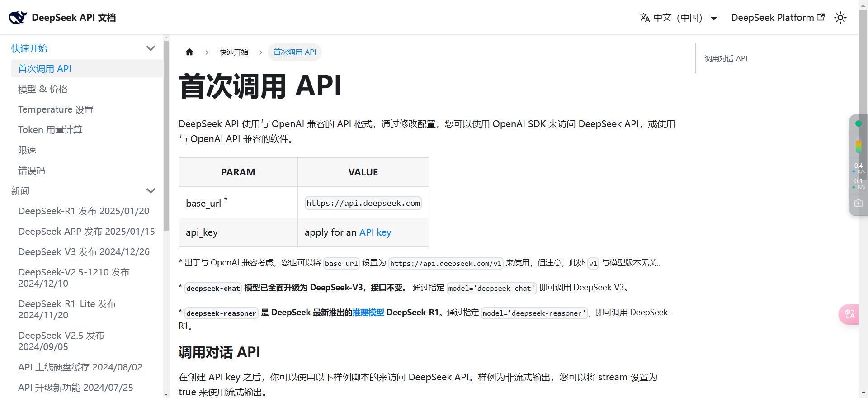Click the translate language icon in the header
The width and height of the screenshot is (868, 398).
(x=645, y=18)
